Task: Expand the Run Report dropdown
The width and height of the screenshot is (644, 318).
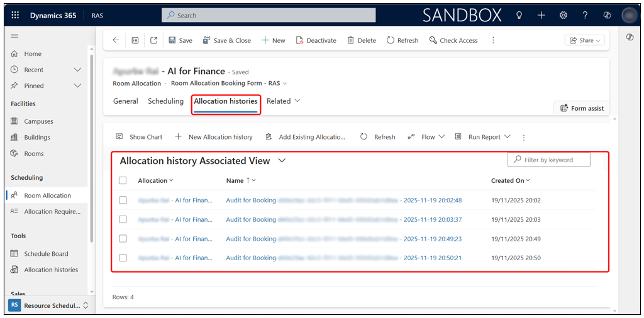Action: point(507,137)
